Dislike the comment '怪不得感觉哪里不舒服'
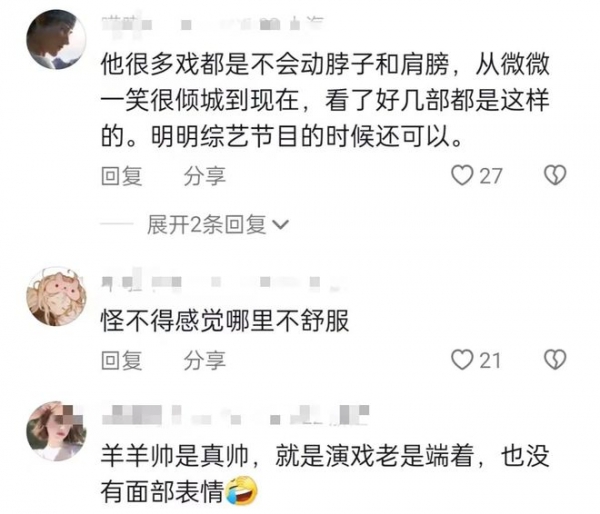The image size is (600, 514). coord(555,360)
